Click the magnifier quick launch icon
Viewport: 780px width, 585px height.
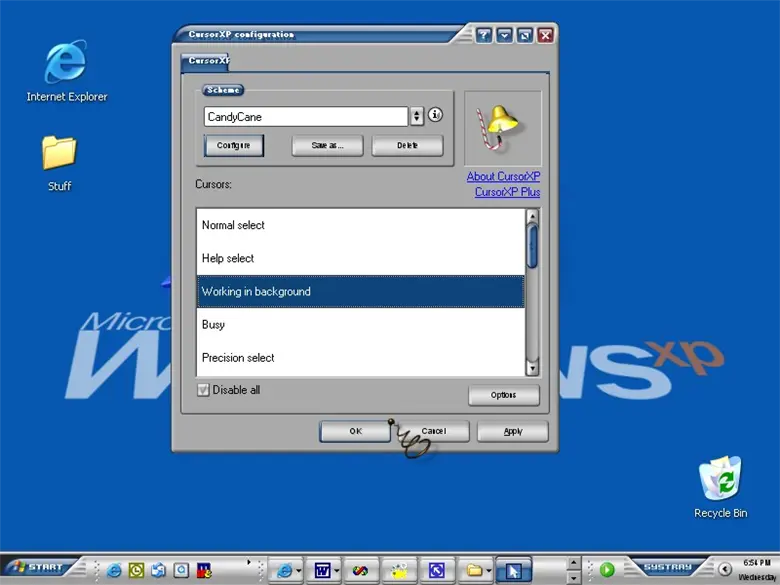[x=181, y=570]
